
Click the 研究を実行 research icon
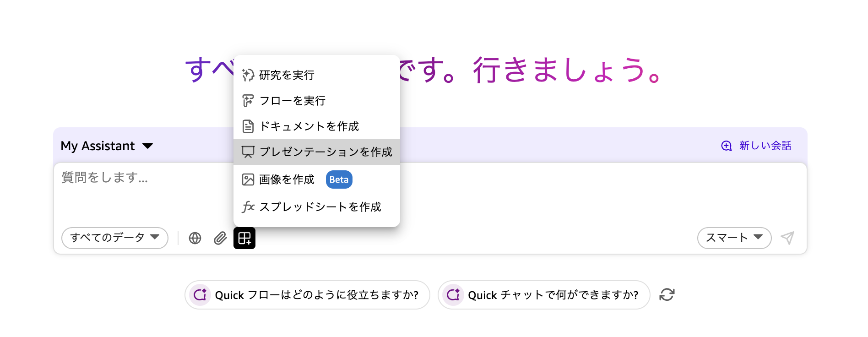[x=248, y=75]
